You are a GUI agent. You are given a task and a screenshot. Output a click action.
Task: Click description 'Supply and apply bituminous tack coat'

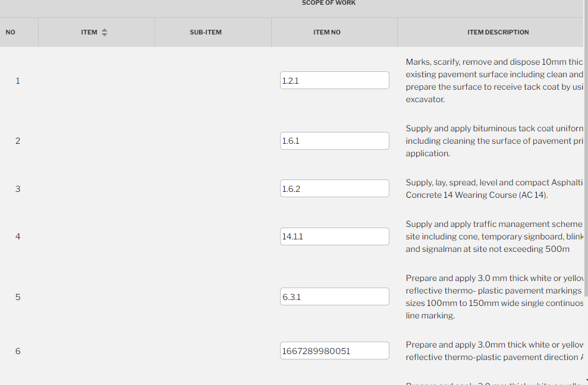[494, 141]
